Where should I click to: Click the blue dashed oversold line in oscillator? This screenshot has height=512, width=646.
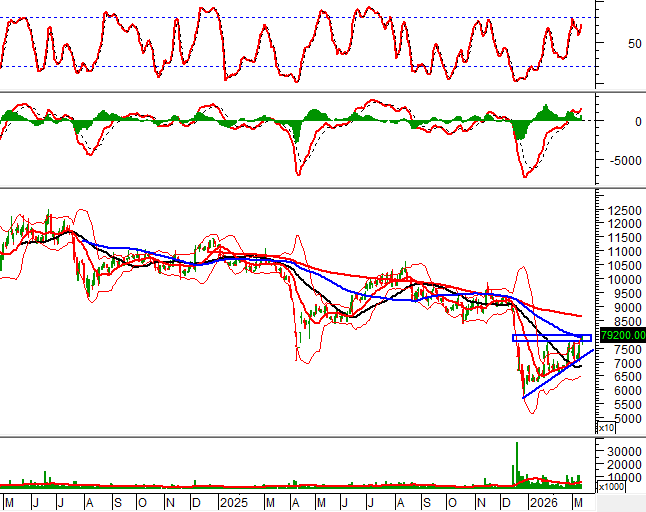(300, 67)
